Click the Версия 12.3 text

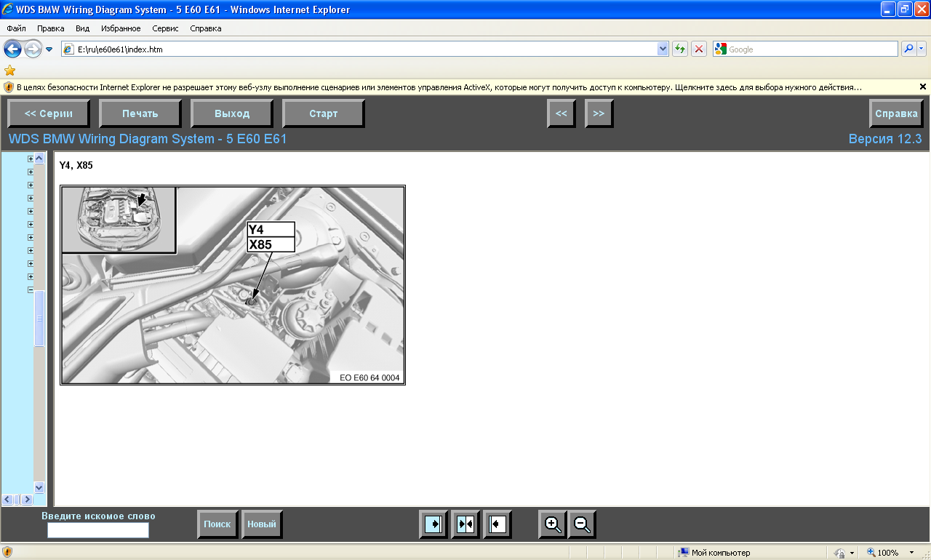coord(885,139)
